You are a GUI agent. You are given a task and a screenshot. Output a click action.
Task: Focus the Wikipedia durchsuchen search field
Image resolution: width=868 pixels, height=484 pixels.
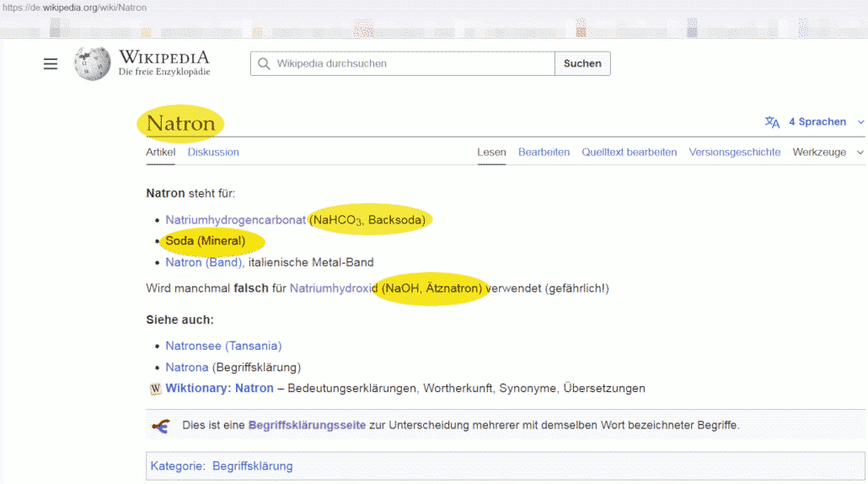[x=403, y=64]
